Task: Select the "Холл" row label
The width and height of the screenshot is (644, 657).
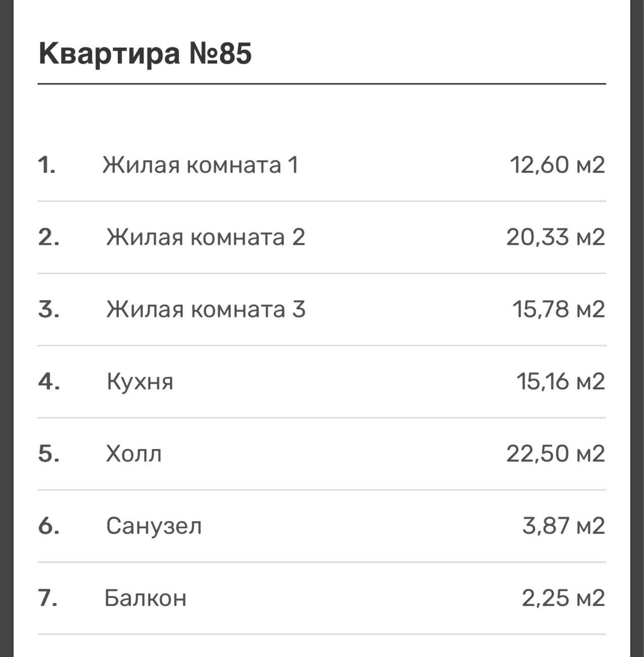Action: click(134, 453)
